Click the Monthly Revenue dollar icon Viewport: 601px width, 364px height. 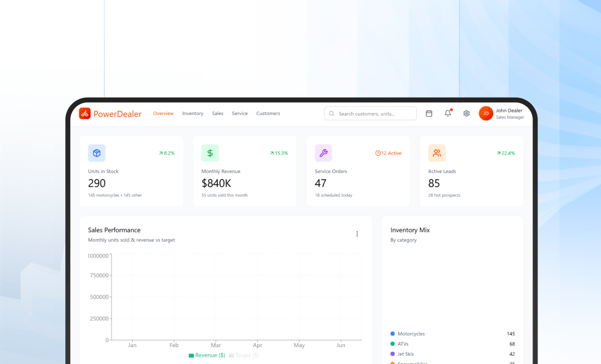click(210, 153)
